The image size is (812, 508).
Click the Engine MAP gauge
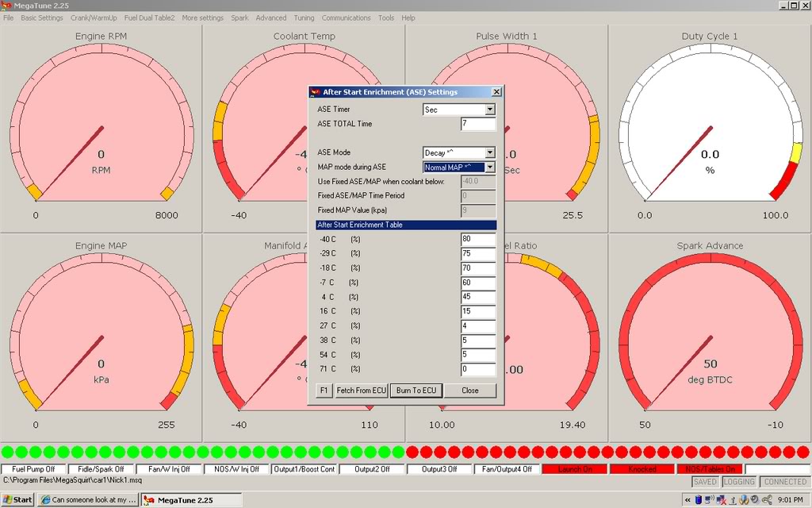click(x=101, y=338)
